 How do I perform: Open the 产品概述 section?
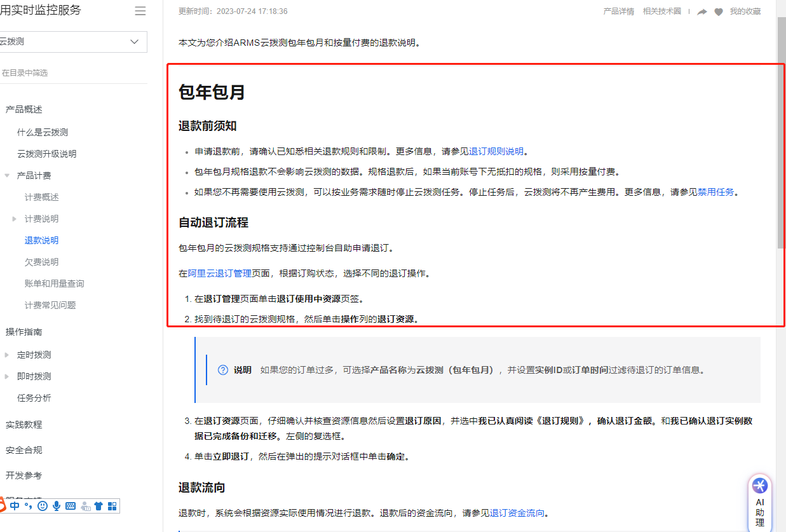(x=24, y=109)
